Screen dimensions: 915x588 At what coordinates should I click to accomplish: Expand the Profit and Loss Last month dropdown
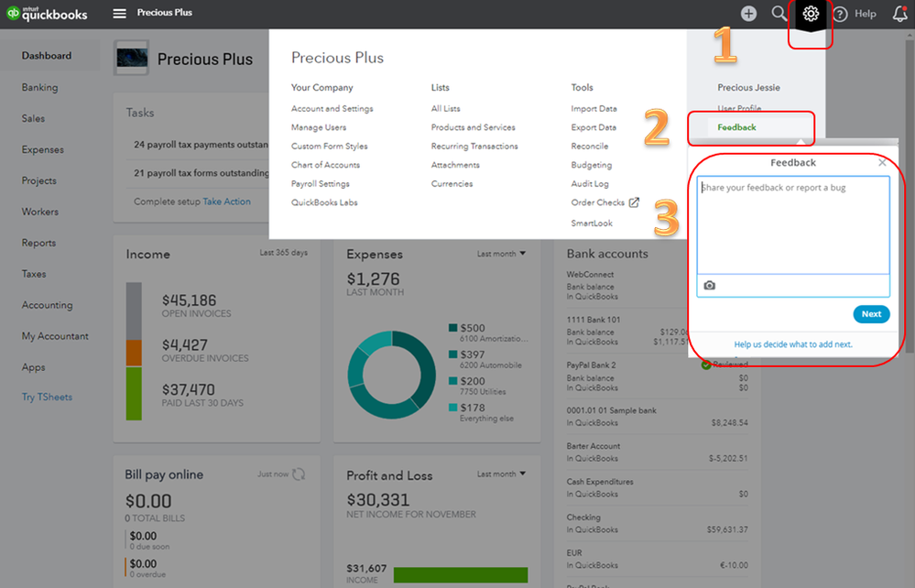tap(501, 474)
